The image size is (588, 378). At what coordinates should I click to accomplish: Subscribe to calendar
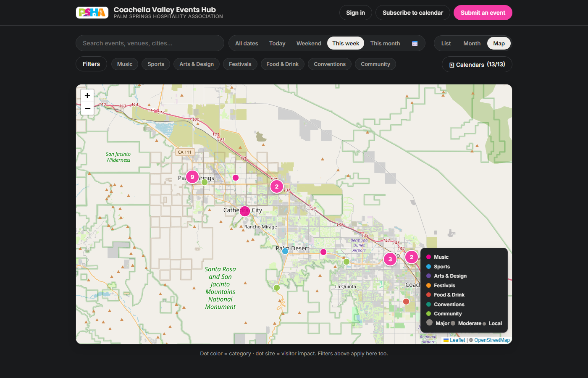[412, 13]
